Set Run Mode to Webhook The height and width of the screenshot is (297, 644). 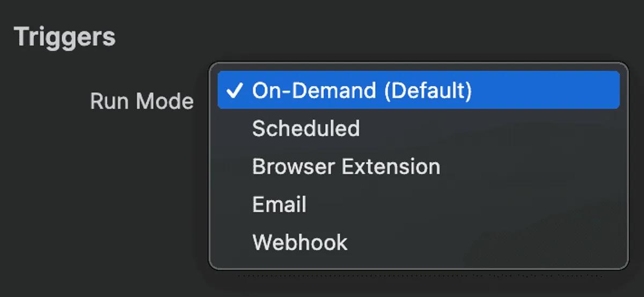coord(300,243)
